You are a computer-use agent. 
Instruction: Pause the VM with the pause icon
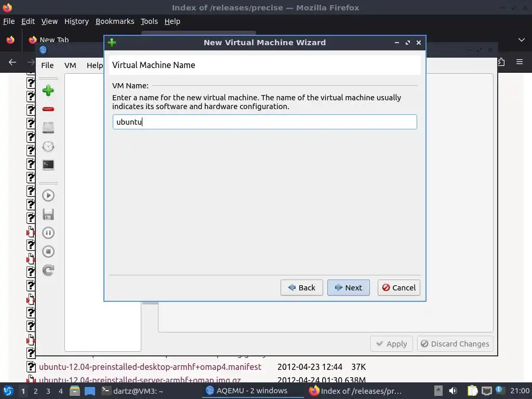pos(48,233)
